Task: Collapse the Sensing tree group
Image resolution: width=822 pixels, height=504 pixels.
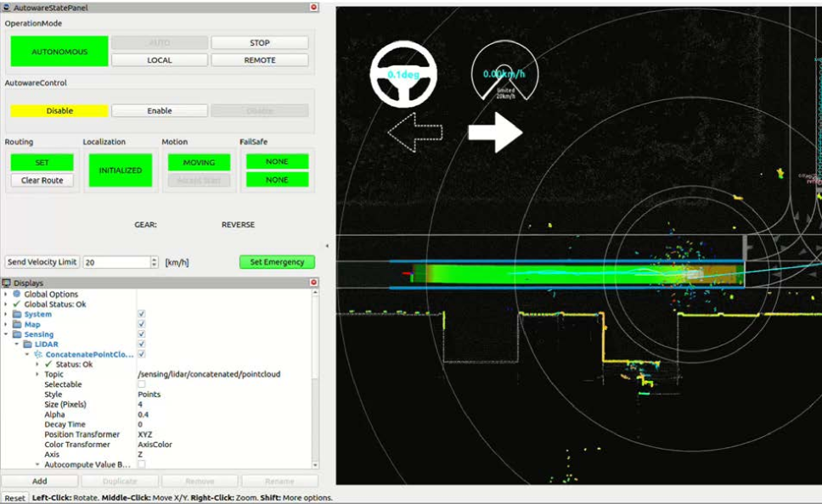Action: coord(6,334)
